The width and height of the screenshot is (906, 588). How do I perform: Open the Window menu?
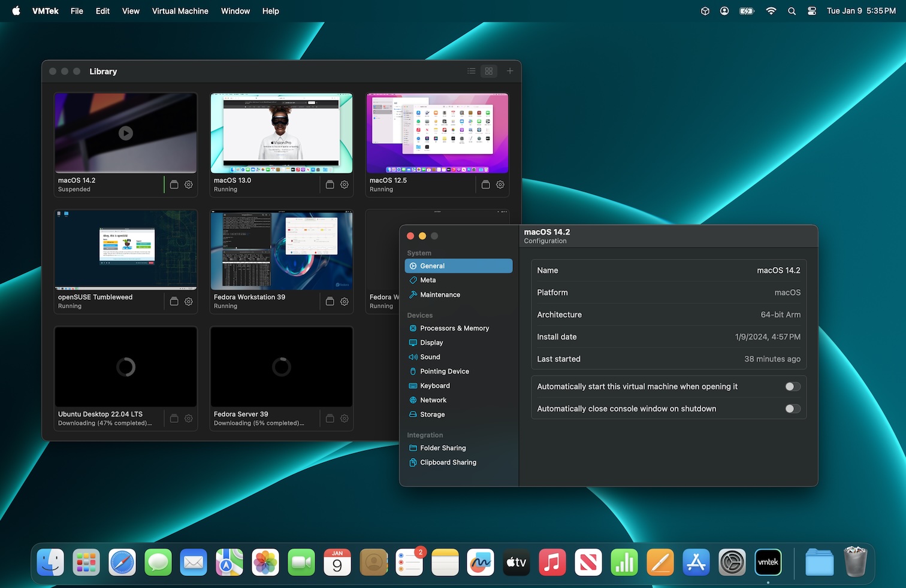click(x=235, y=11)
